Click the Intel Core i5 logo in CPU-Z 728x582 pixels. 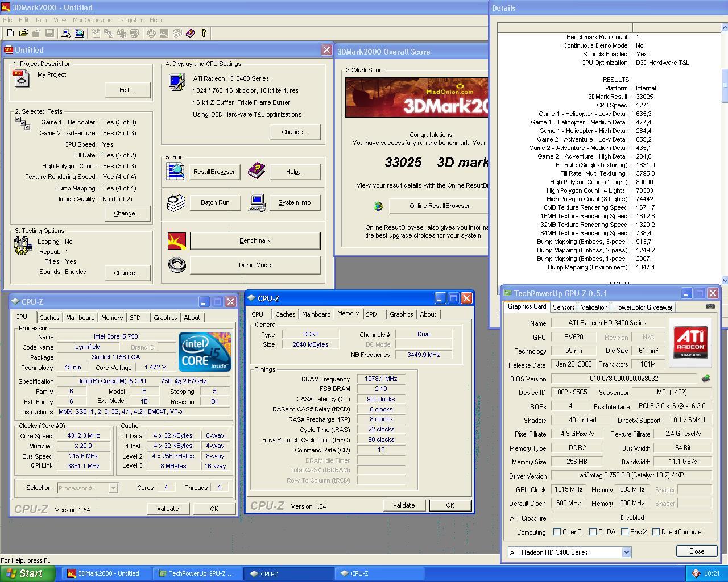click(x=205, y=352)
